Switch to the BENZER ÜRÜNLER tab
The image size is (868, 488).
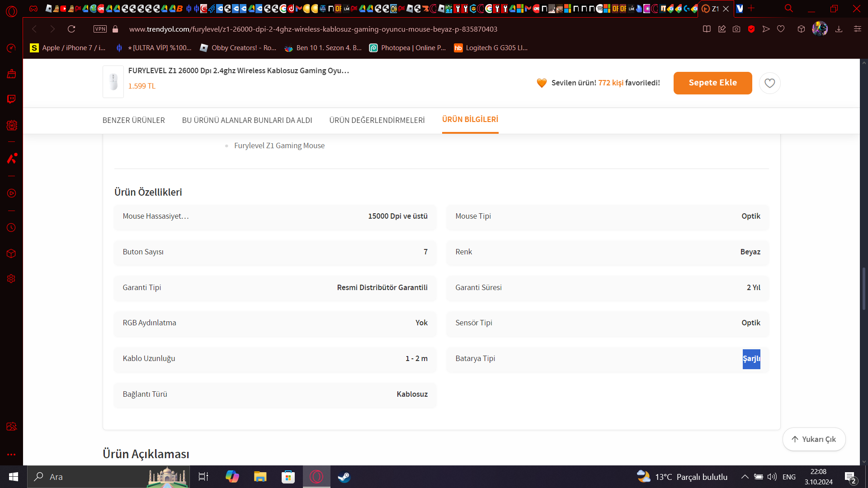[133, 120]
